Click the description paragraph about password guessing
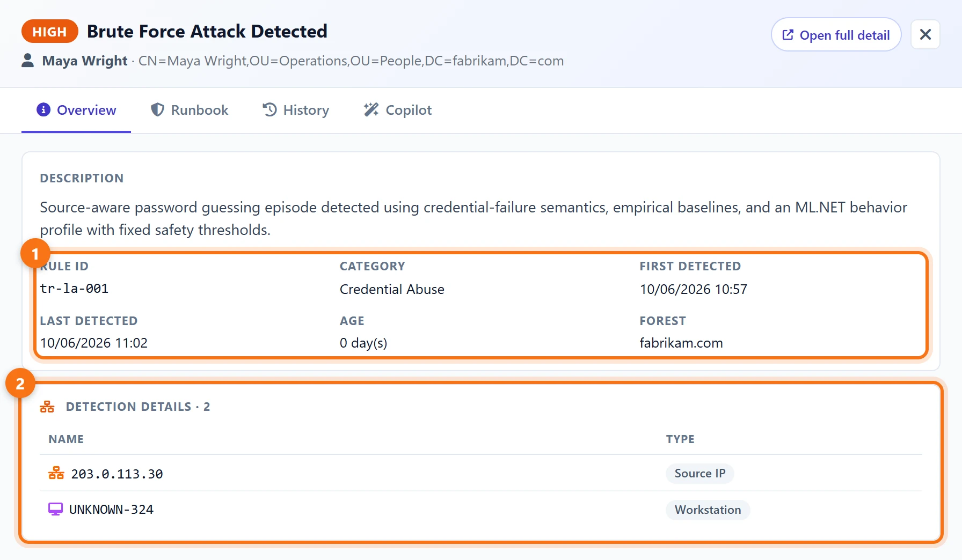The image size is (962, 560). point(473,218)
